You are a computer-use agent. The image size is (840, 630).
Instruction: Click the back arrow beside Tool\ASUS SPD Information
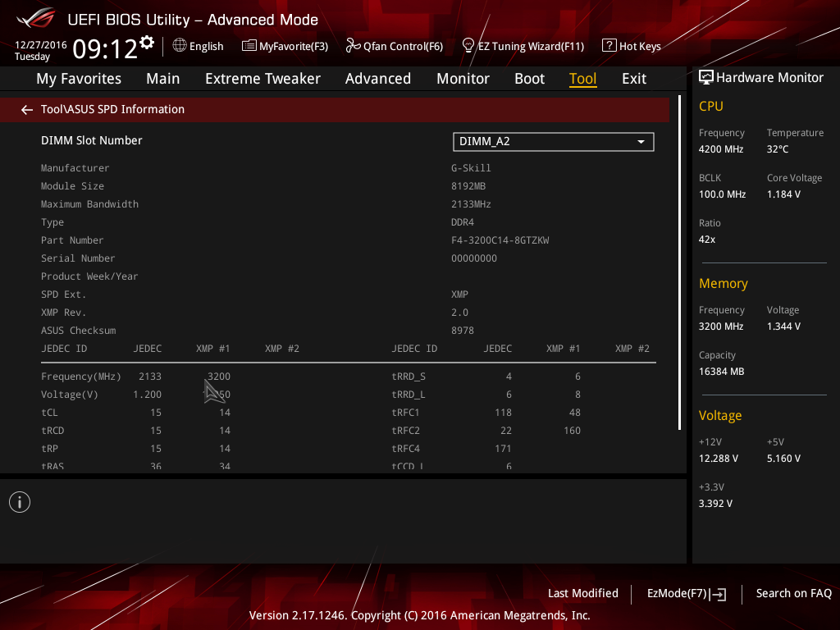point(27,110)
